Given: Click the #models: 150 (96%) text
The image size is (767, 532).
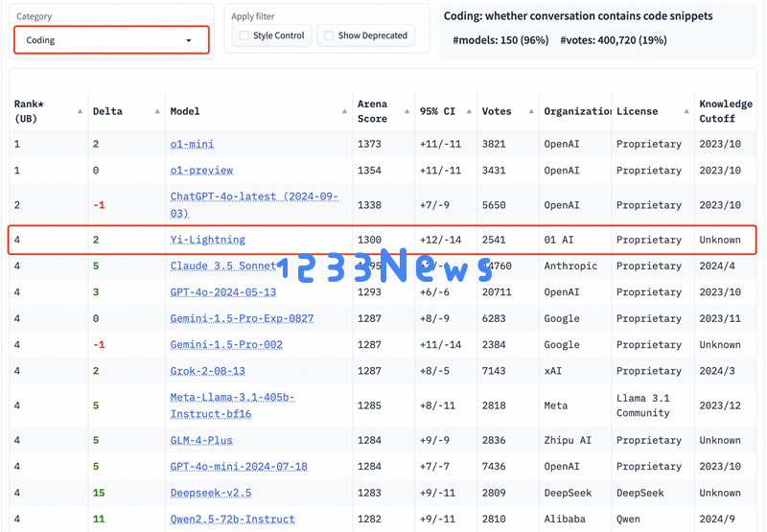Looking at the screenshot, I should (500, 40).
